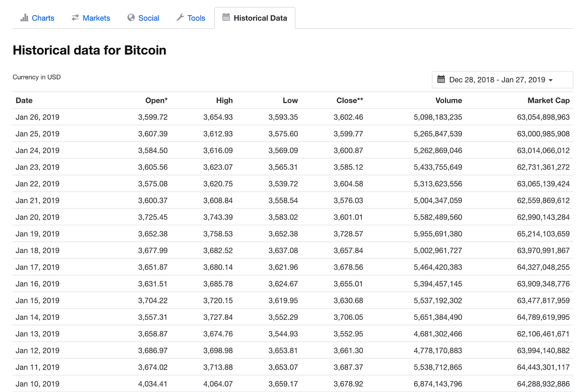Click the high price 3,654.93
The height and width of the screenshot is (392, 585).
pyautogui.click(x=218, y=117)
